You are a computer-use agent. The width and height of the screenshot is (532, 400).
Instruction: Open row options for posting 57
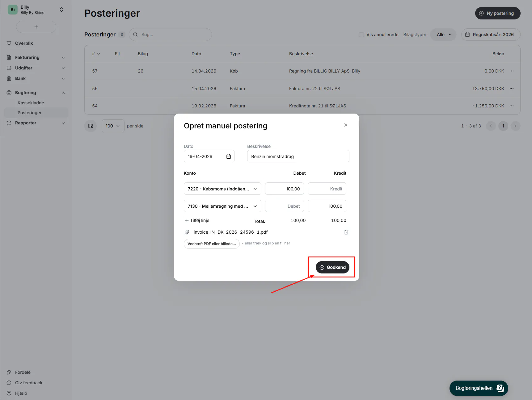[x=512, y=71]
